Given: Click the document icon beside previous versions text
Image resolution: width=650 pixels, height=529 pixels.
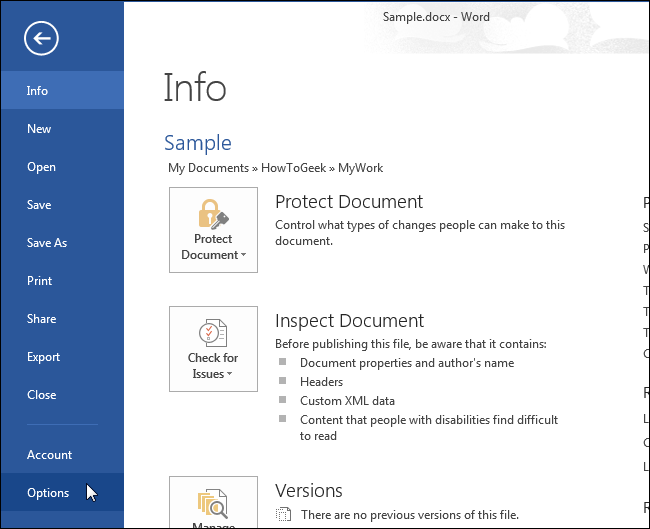Looking at the screenshot, I should coord(284,515).
